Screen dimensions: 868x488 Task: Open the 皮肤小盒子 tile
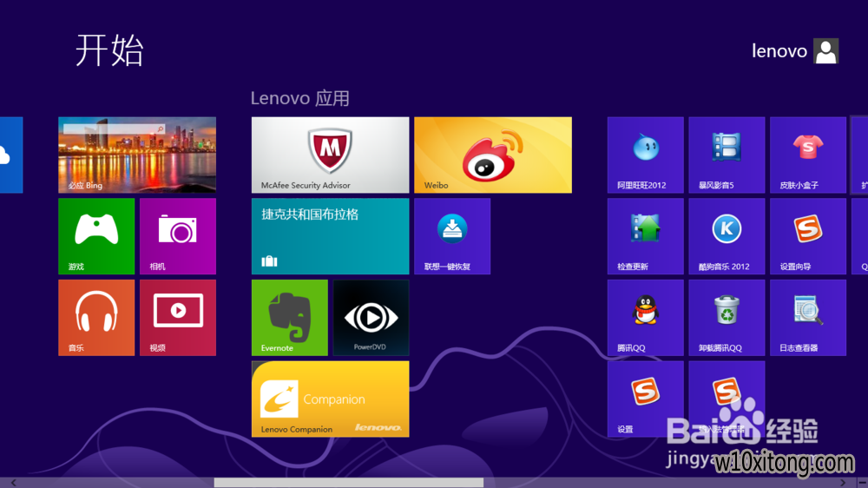click(808, 155)
